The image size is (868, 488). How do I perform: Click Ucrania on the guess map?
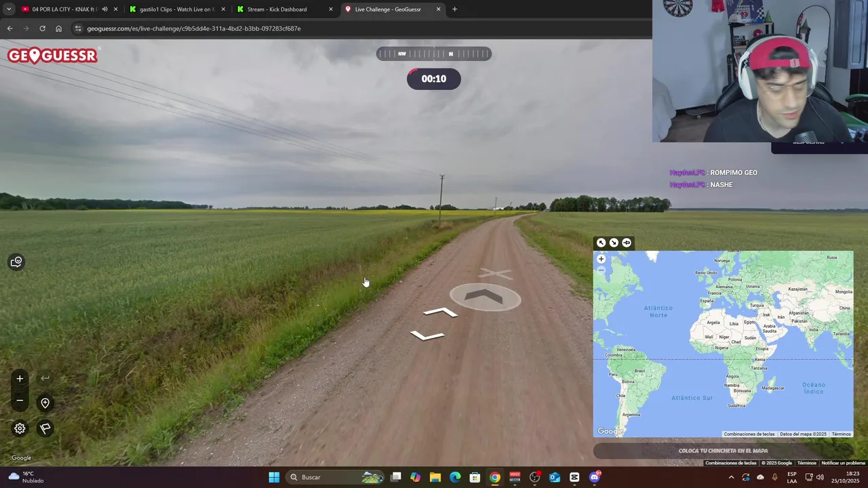coord(753,286)
